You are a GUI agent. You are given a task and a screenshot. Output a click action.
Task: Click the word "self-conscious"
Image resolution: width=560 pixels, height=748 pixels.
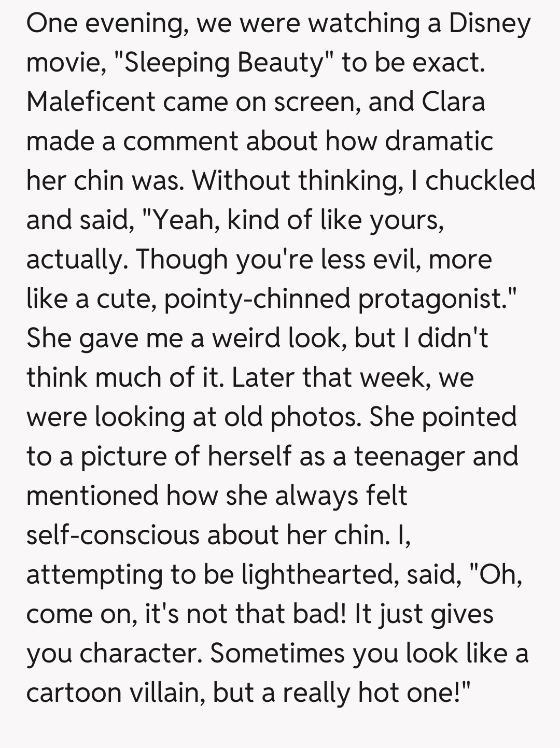pyautogui.click(x=113, y=534)
